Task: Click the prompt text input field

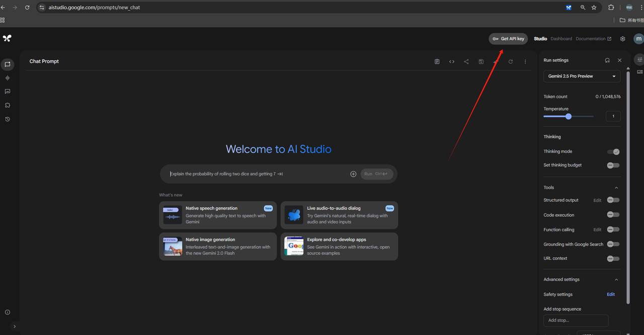Action: (258, 174)
